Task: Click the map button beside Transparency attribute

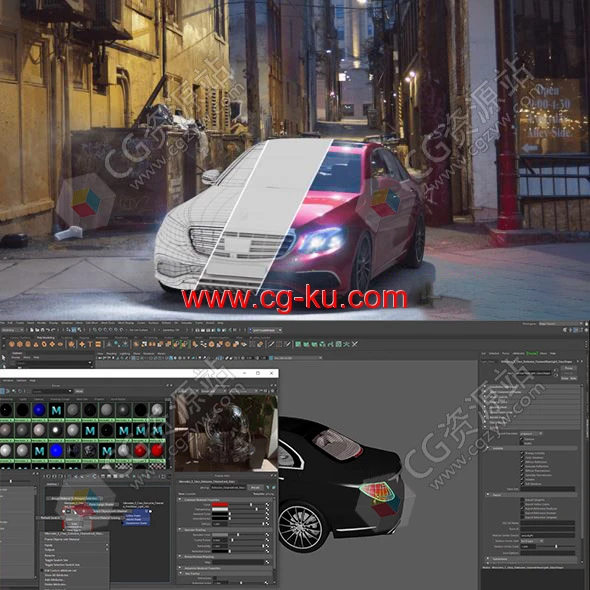Action: (x=267, y=509)
